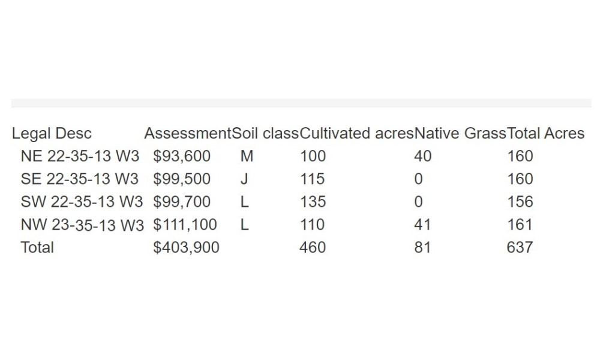This screenshot has width=600, height=364.
Task: Click the Assessment column header
Action: tap(188, 134)
